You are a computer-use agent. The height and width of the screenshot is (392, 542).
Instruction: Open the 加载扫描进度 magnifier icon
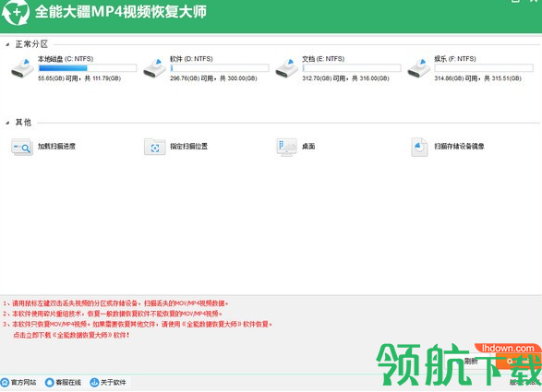(22, 148)
